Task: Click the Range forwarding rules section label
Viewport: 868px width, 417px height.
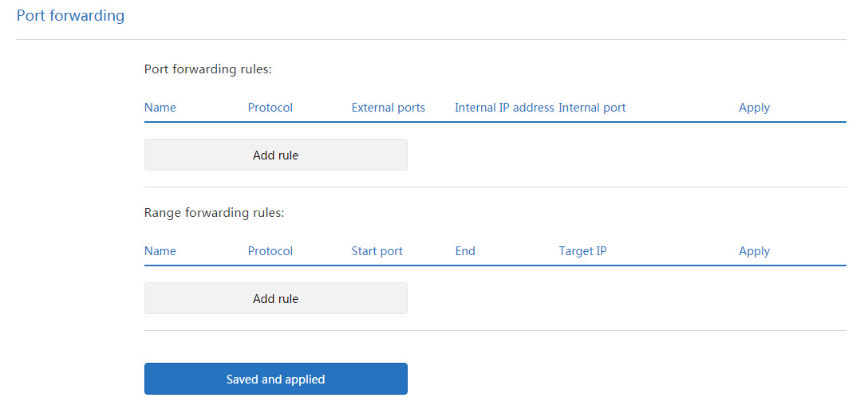Action: pyautogui.click(x=215, y=214)
